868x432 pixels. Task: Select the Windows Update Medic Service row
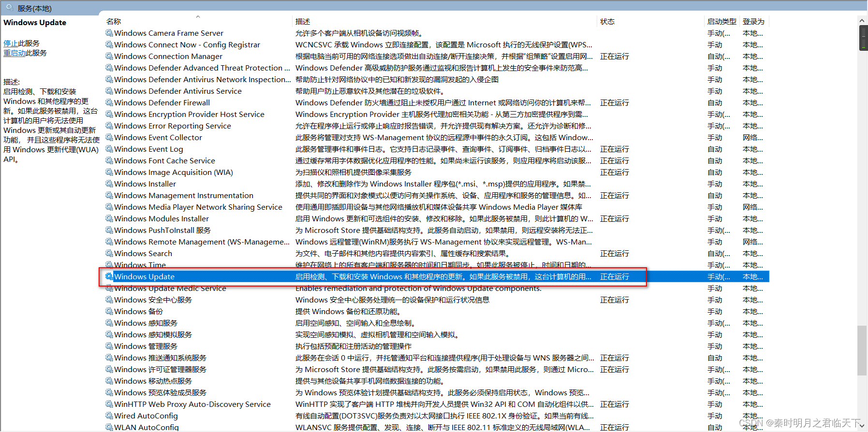tap(170, 288)
